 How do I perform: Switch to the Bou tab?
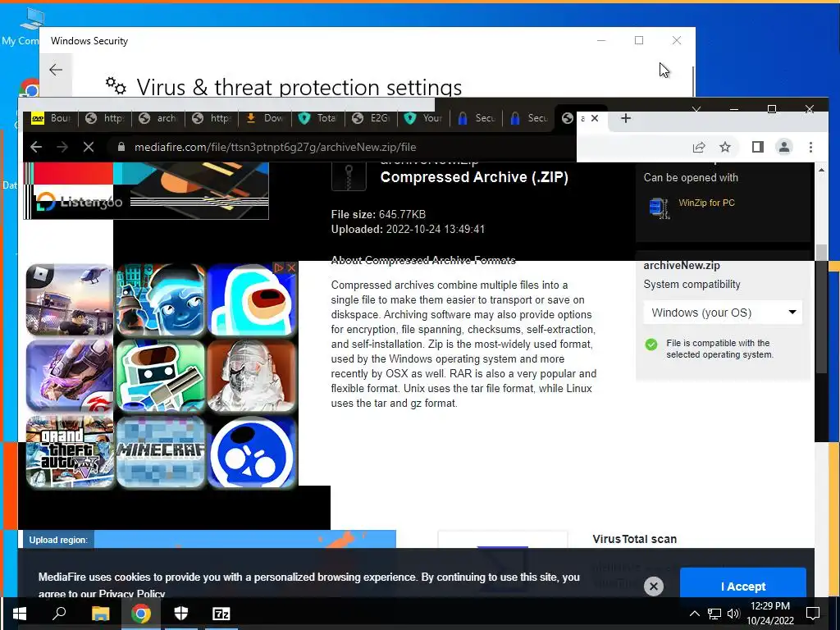coord(51,118)
